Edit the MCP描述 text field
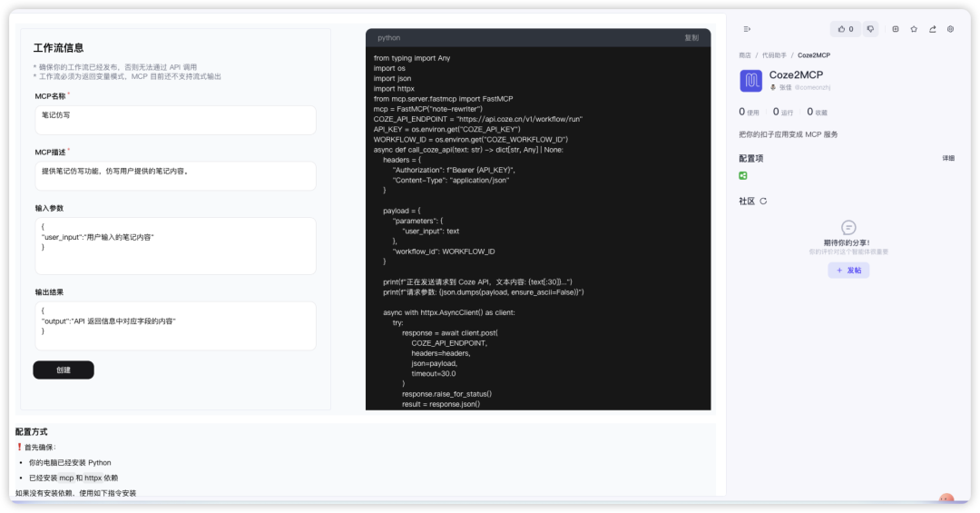Image resolution: width=980 pixels, height=513 pixels. (176, 176)
